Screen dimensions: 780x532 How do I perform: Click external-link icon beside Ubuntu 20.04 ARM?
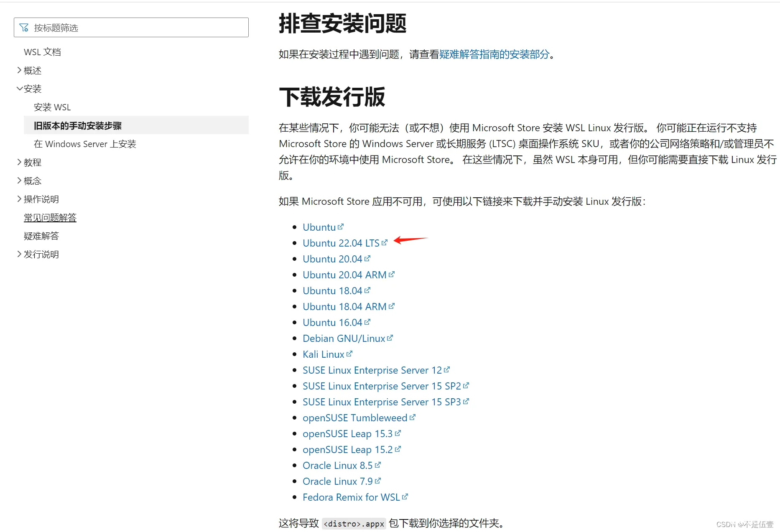[x=392, y=274]
